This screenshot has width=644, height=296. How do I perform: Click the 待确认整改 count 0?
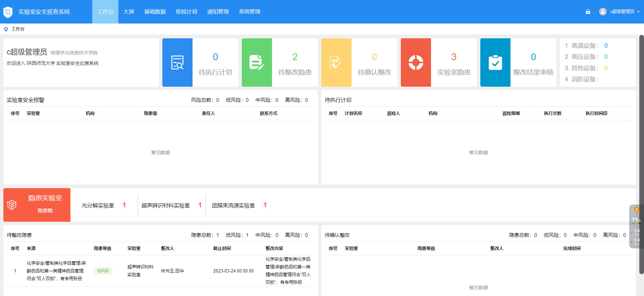pos(374,57)
